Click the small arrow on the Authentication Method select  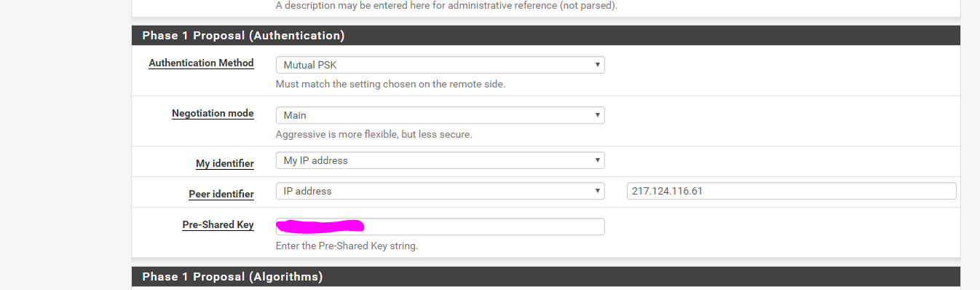point(598,65)
